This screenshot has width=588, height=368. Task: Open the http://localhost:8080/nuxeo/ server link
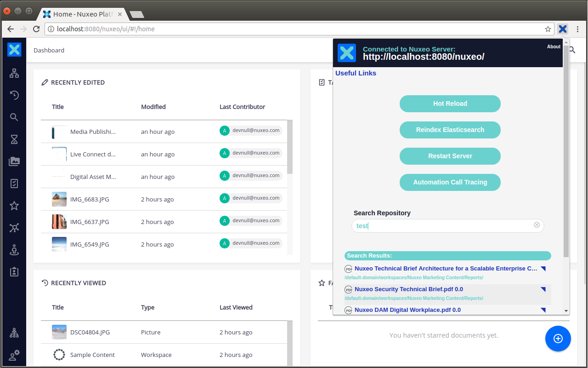tap(424, 57)
